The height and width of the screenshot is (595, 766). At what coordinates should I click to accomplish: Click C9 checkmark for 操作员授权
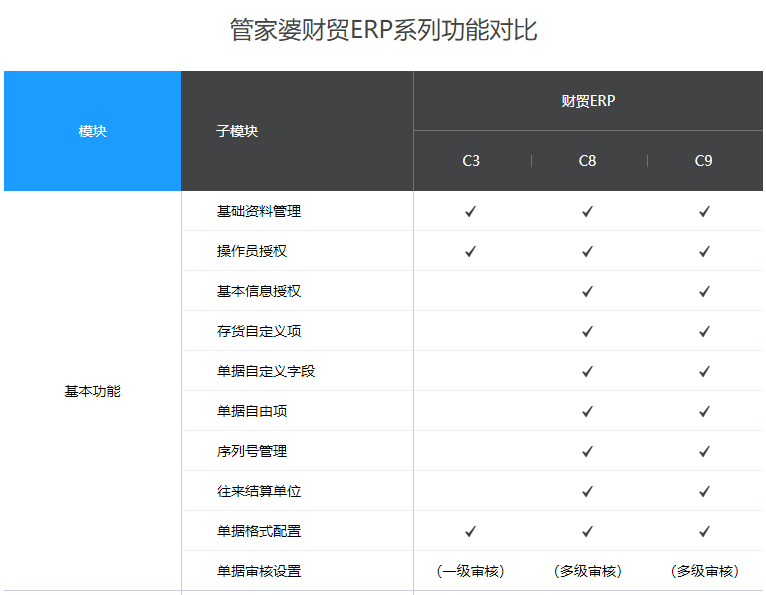tap(704, 251)
